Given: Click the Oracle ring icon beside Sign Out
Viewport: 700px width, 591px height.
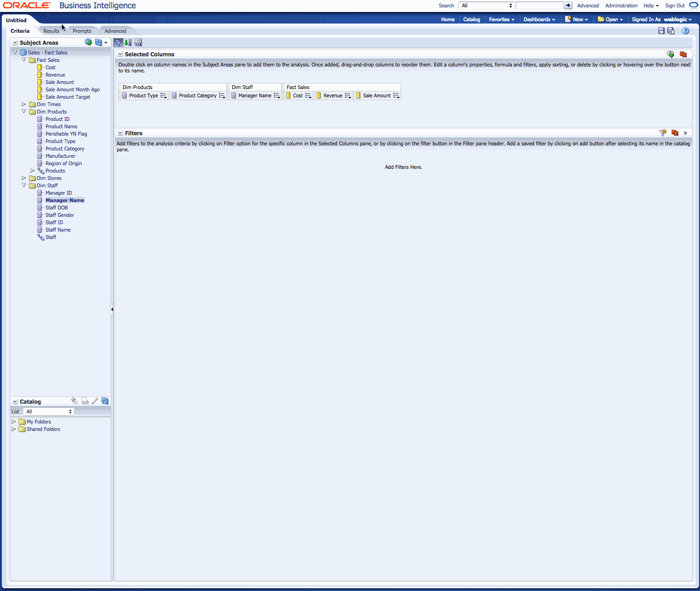Looking at the screenshot, I should 694,6.
